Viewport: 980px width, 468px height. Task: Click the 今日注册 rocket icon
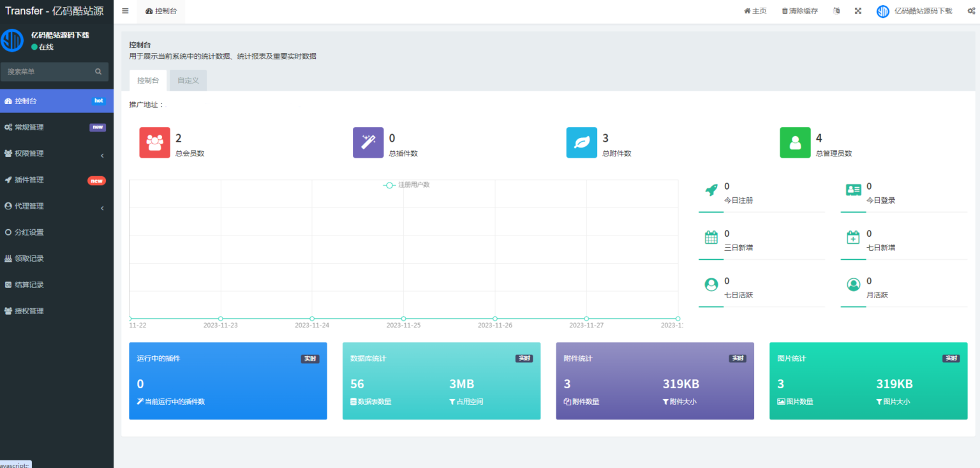[x=711, y=190]
